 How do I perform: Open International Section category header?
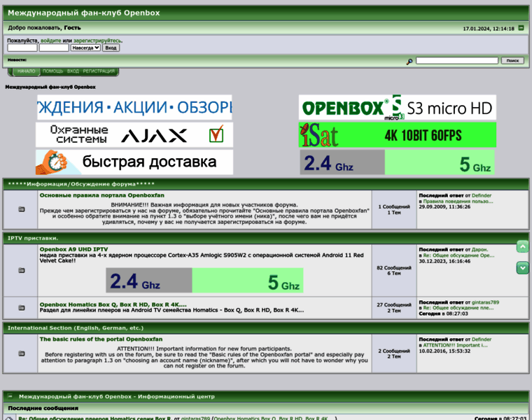[76, 328]
